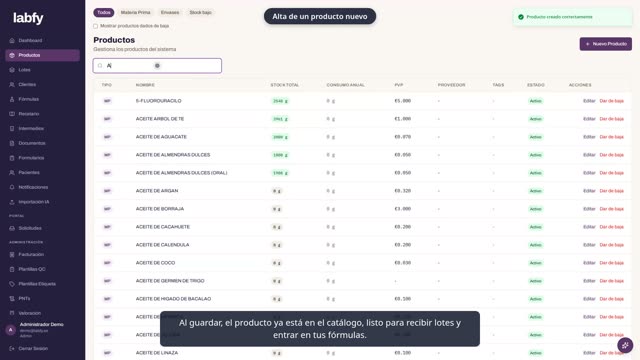The height and width of the screenshot is (360, 640).
Task: Click the product search input field
Action: 157,66
